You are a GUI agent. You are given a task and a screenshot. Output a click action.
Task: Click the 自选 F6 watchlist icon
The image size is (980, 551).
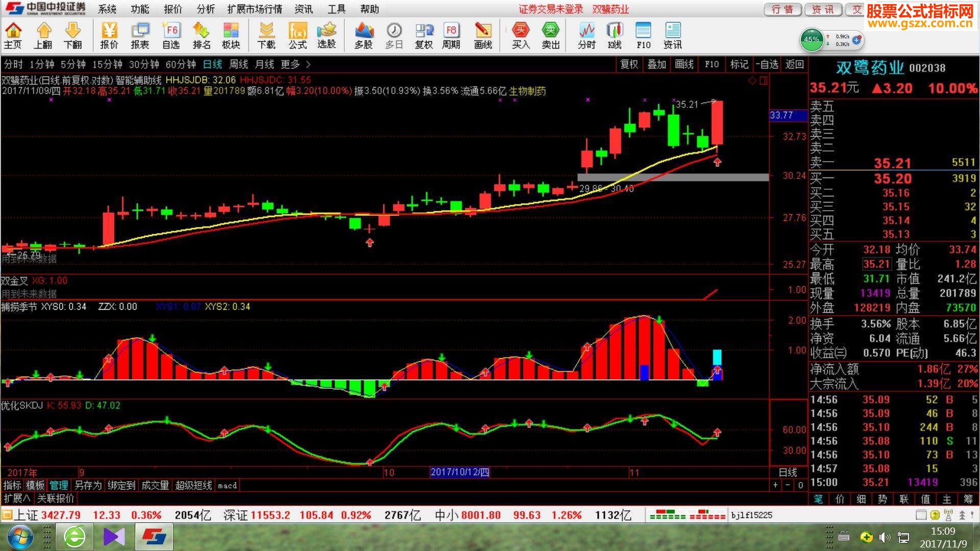(171, 36)
